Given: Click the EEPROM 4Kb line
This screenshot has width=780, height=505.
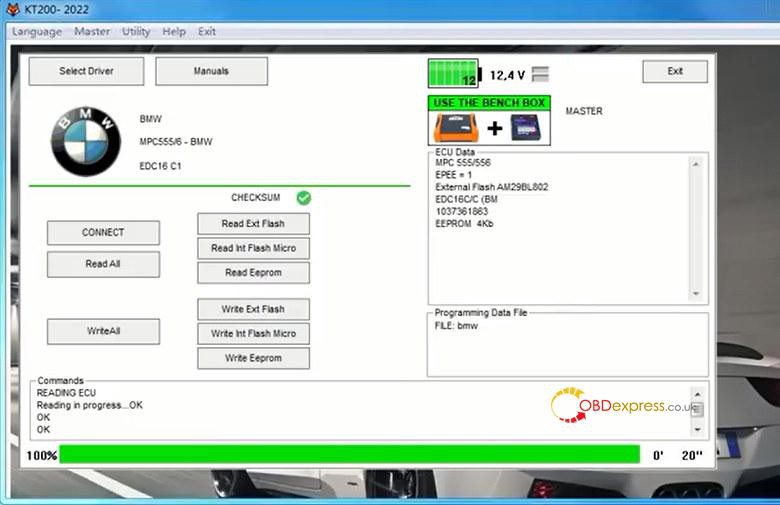Looking at the screenshot, I should tap(464, 224).
